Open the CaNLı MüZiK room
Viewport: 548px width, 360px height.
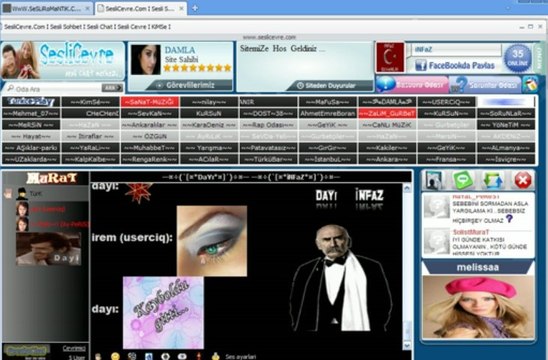point(387,125)
